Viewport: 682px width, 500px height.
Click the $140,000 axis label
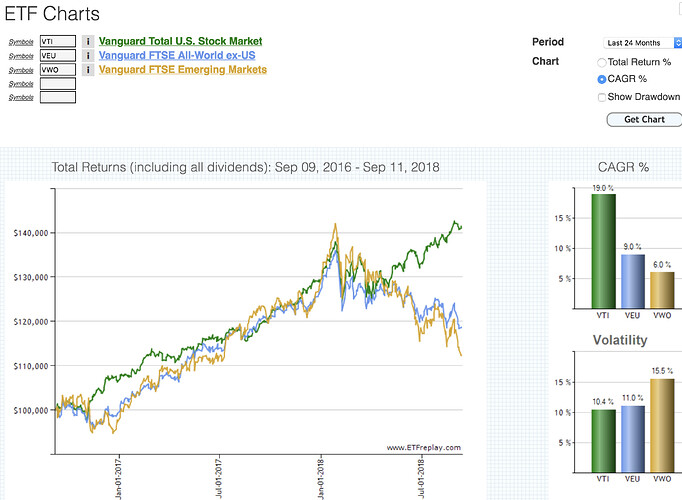point(31,233)
